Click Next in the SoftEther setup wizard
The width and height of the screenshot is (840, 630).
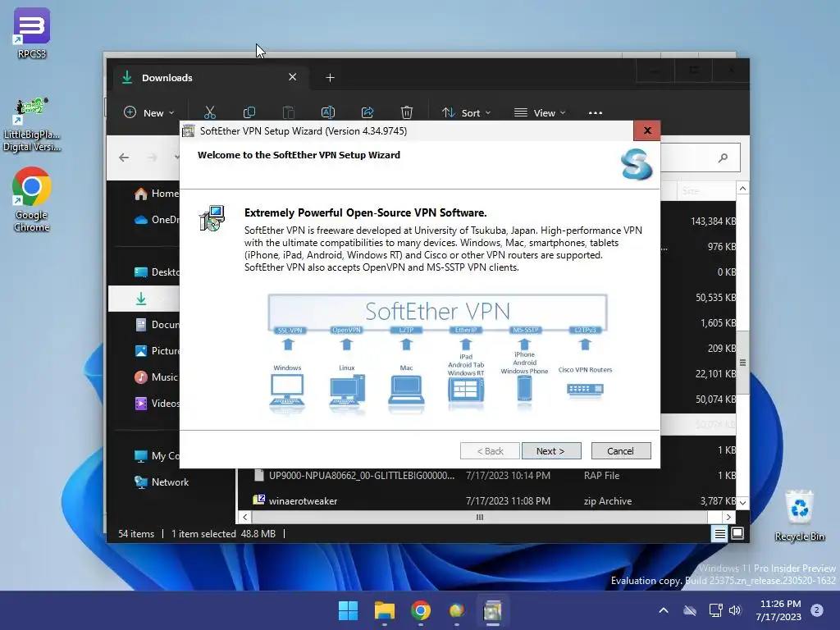click(x=551, y=451)
